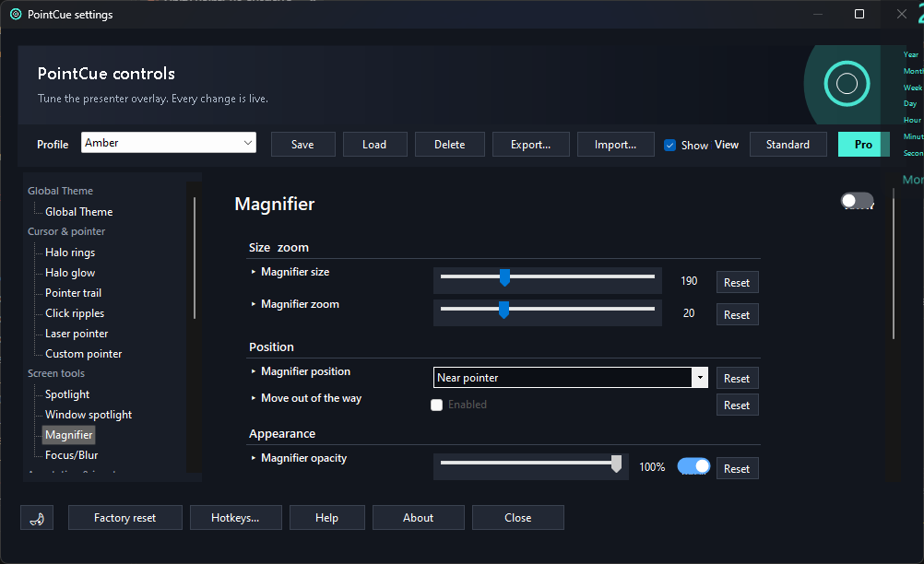The image size is (924, 564).
Task: Click the Magnifier zoom slider handle
Action: click(x=503, y=310)
